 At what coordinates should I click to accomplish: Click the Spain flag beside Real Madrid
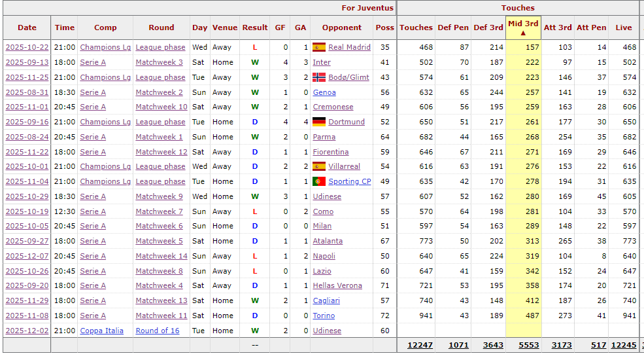[319, 47]
